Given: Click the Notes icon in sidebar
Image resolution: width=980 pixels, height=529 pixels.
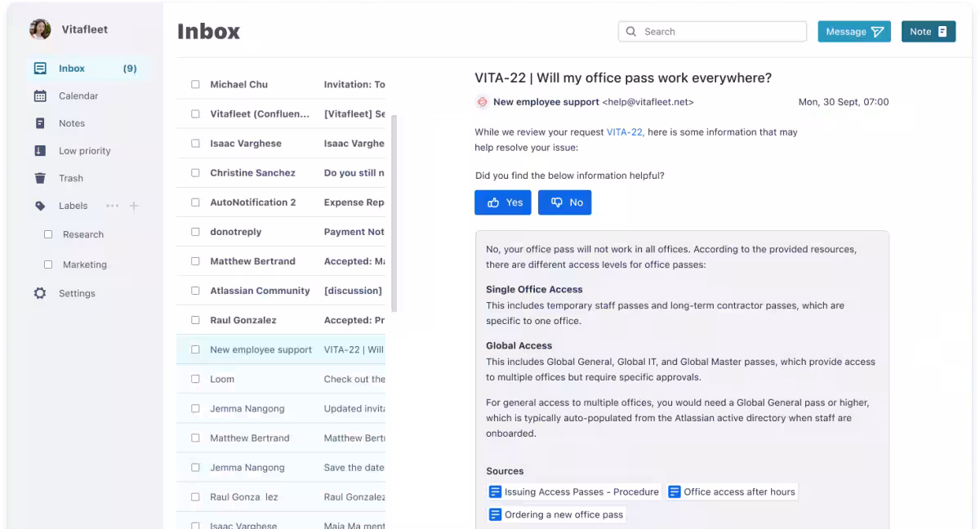Looking at the screenshot, I should click(40, 123).
